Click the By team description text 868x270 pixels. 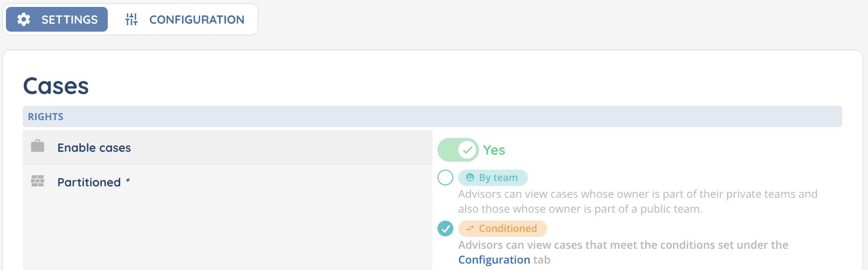638,201
